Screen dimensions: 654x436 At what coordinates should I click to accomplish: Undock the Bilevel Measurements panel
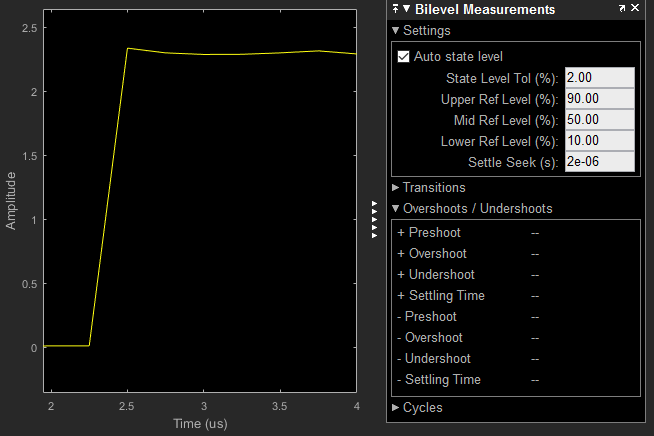(622, 8)
